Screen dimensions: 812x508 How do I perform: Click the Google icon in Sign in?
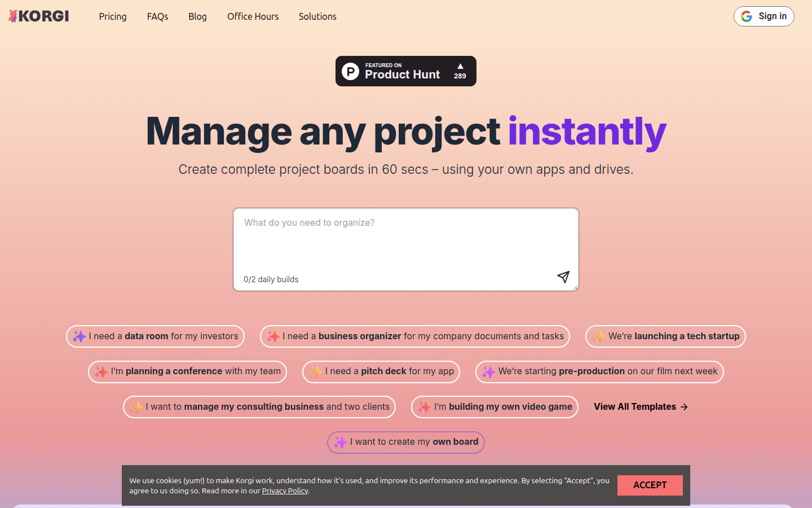click(x=747, y=16)
